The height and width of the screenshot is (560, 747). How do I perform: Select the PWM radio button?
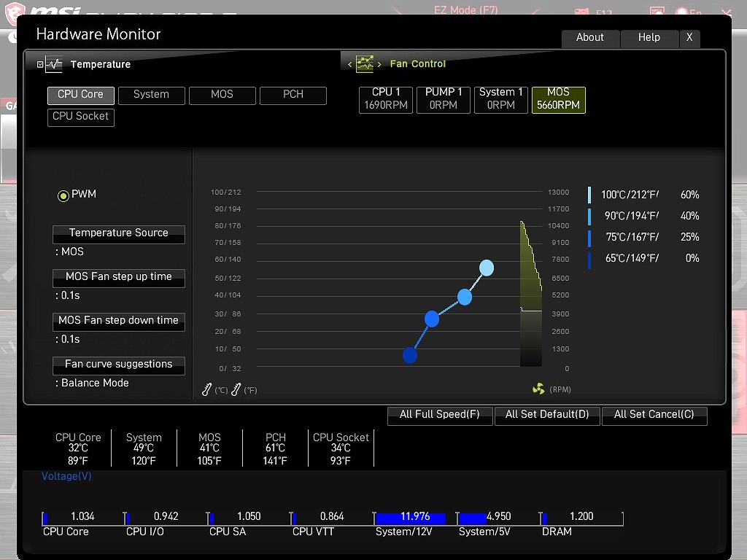63,195
